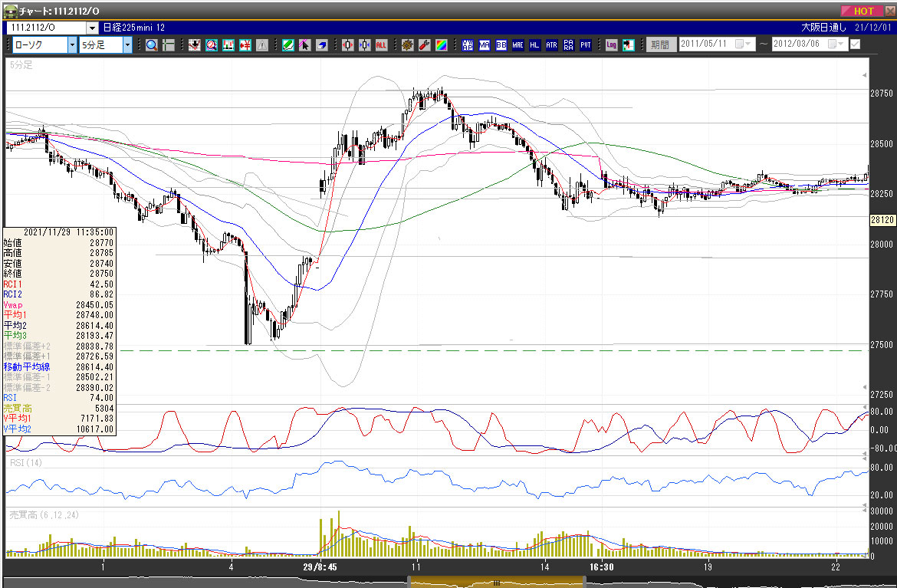Viewport: 897px width, 588px height.
Task: Toggle the MA moving average indicator
Action: click(x=485, y=45)
